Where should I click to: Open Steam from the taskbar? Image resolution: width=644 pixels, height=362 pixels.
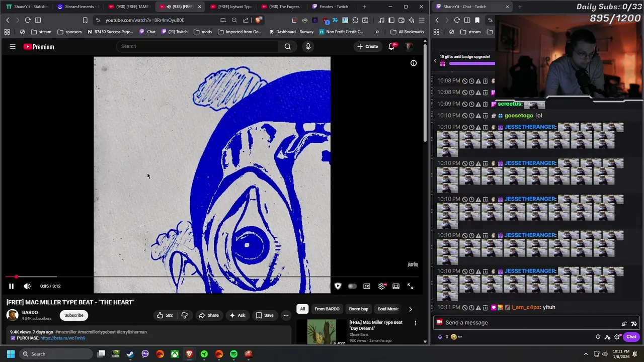pos(130,354)
